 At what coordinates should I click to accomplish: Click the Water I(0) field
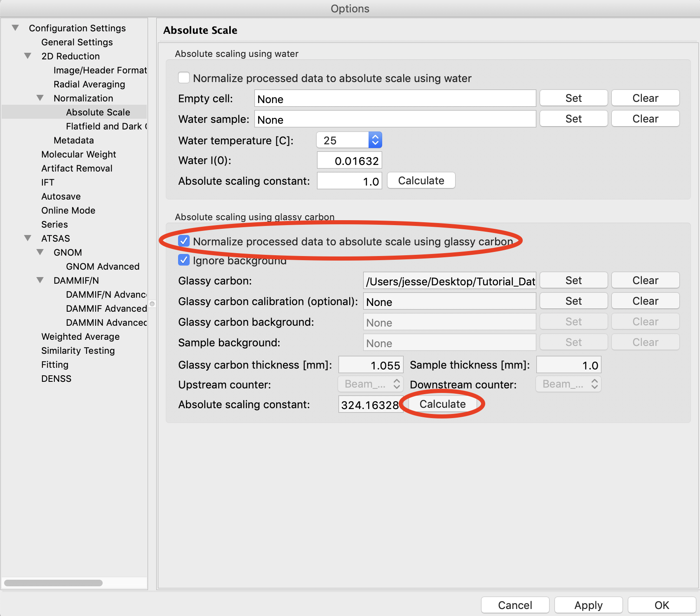(x=349, y=160)
